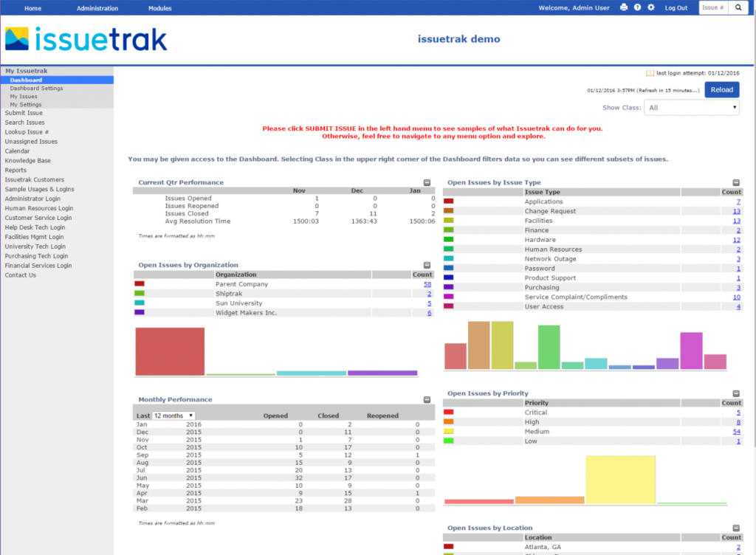Open Unassigned Issues in sidebar

tap(31, 142)
